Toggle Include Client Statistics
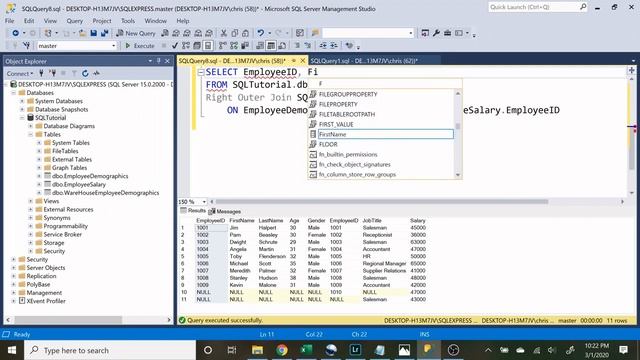Viewport: 640px width, 360px height. pyautogui.click(x=245, y=46)
